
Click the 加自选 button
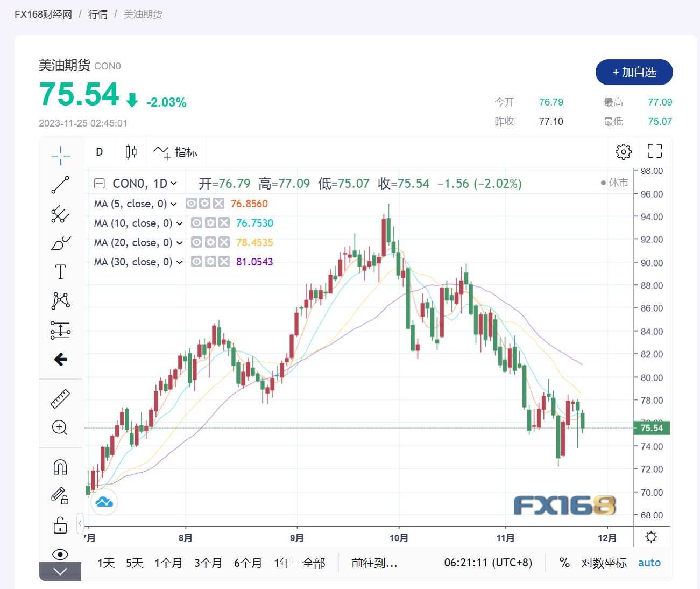tap(634, 72)
